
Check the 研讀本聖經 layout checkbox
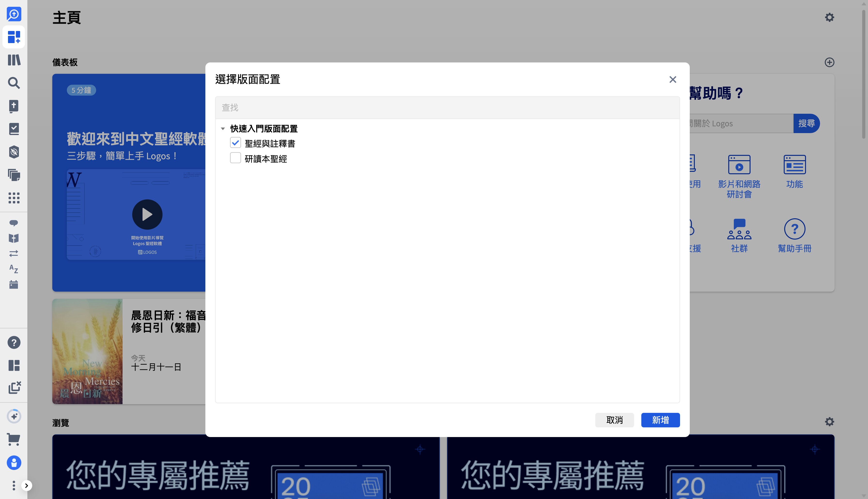point(235,158)
